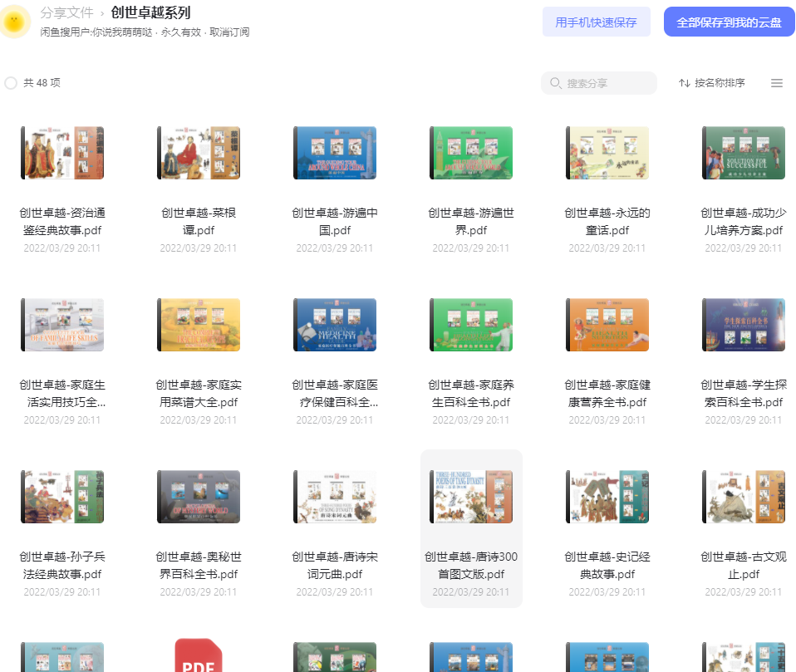Select file name 创世卓越-家庭生活实用技巧全...
Viewport: 796px width, 672px height.
tap(62, 394)
